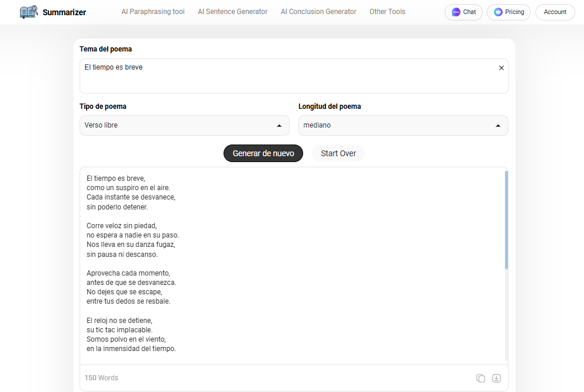The height and width of the screenshot is (392, 584).
Task: Click the line 'en la inmensidad del tiempo.'
Action: pos(131,349)
